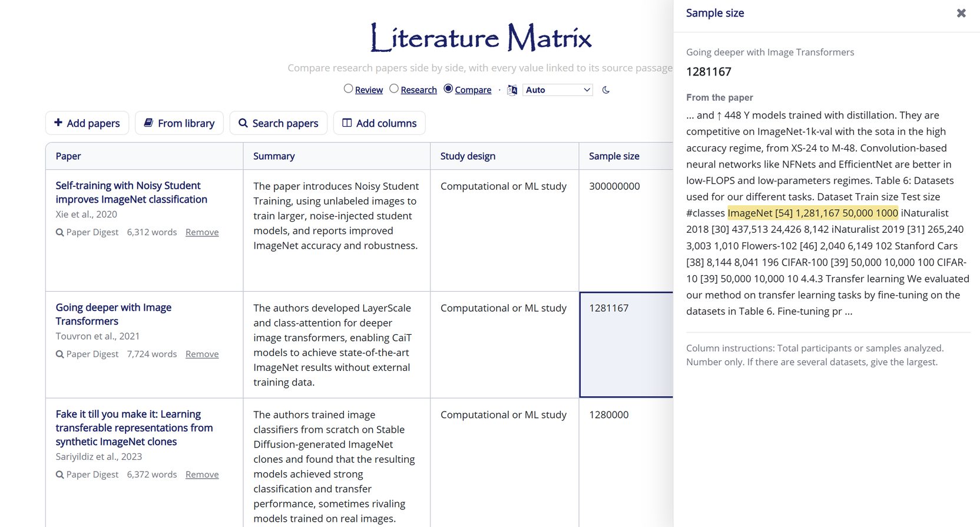
Task: Select the Research mode radio button
Action: point(394,88)
